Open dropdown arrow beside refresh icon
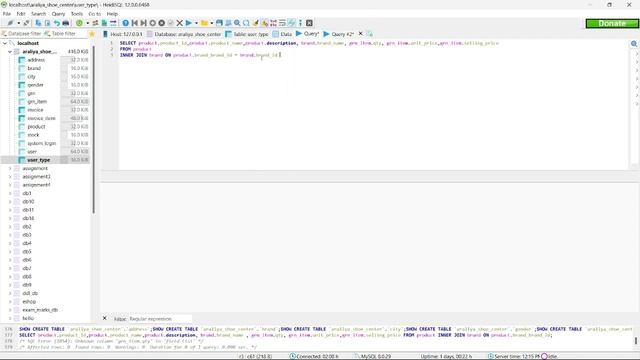Screen dimensions: 640x360 point(88,23)
